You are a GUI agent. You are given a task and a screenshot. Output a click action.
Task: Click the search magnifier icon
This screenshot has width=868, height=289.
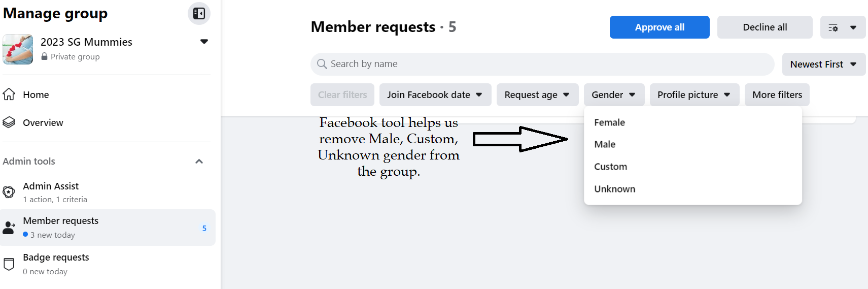click(322, 64)
